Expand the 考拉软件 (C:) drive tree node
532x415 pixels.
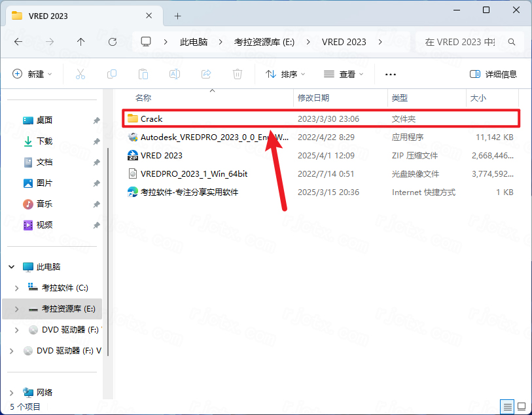(16, 287)
